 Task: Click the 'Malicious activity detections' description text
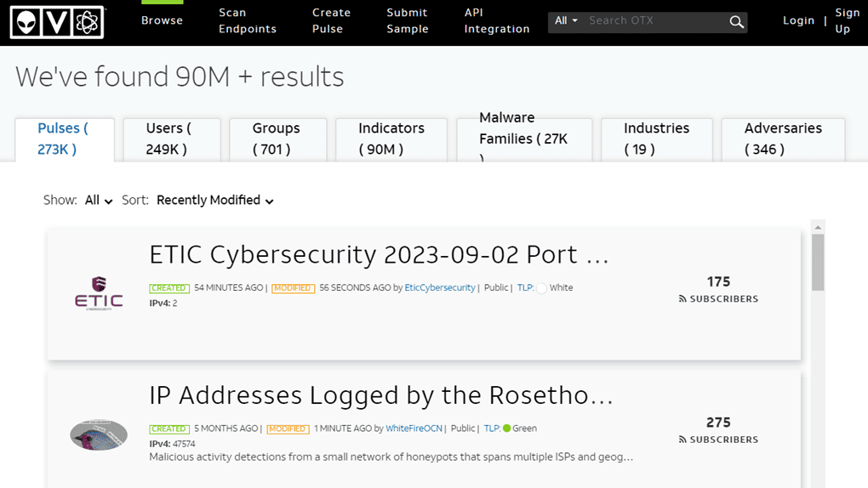coord(391,457)
